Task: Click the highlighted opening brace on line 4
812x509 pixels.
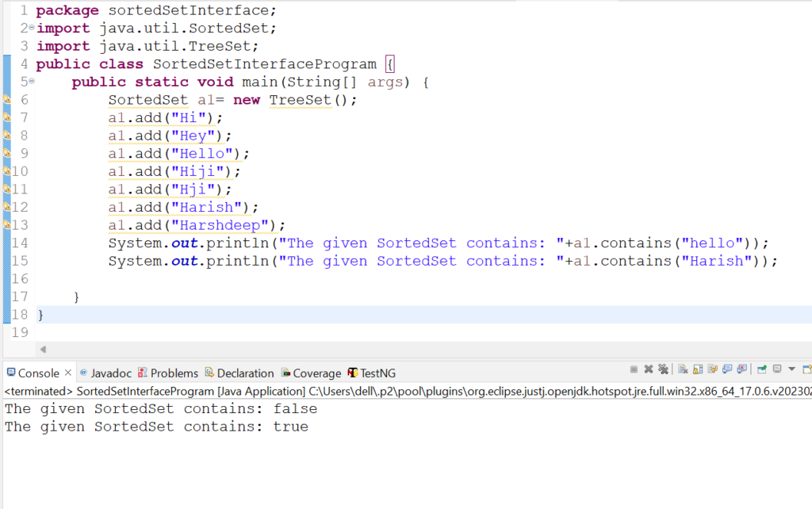Action: click(x=390, y=64)
